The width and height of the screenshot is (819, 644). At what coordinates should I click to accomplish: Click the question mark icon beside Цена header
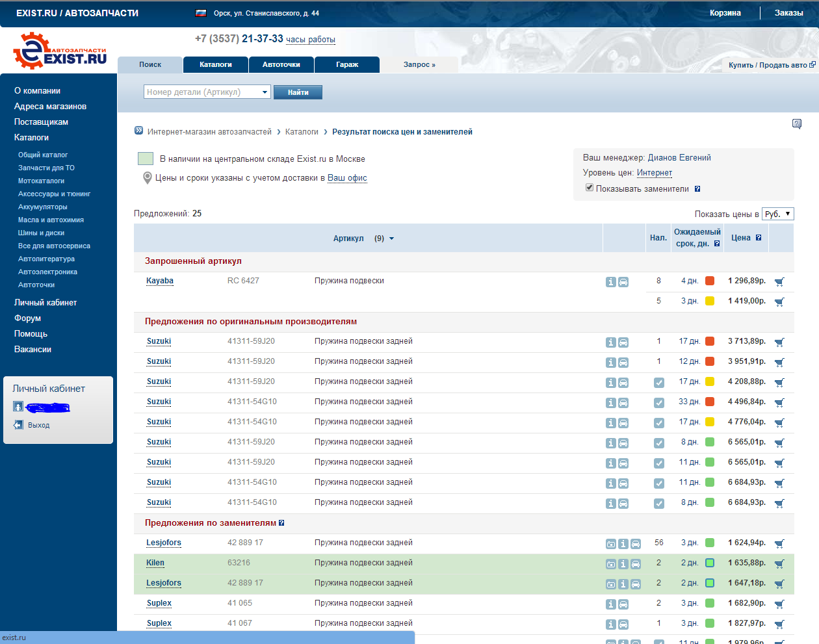tap(759, 238)
